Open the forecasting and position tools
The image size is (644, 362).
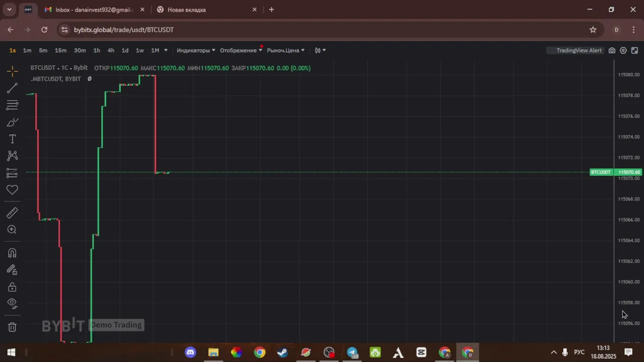click(x=13, y=173)
